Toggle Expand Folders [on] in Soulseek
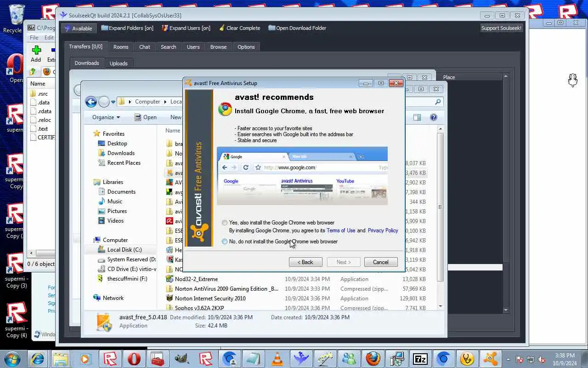The height and width of the screenshot is (368, 588). point(127,28)
